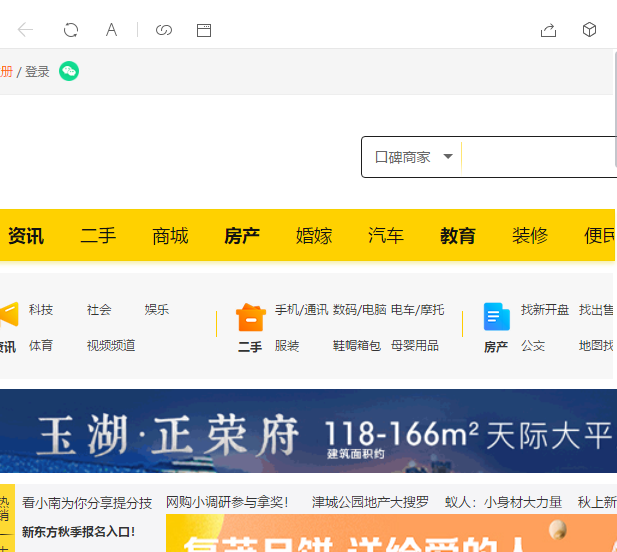This screenshot has width=617, height=552.
Task: Open the 公交 link
Action: point(533,346)
